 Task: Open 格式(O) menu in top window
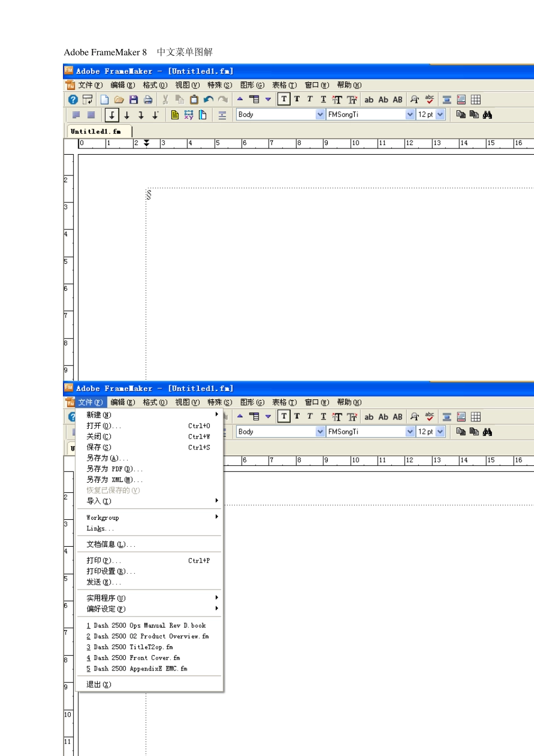155,85
